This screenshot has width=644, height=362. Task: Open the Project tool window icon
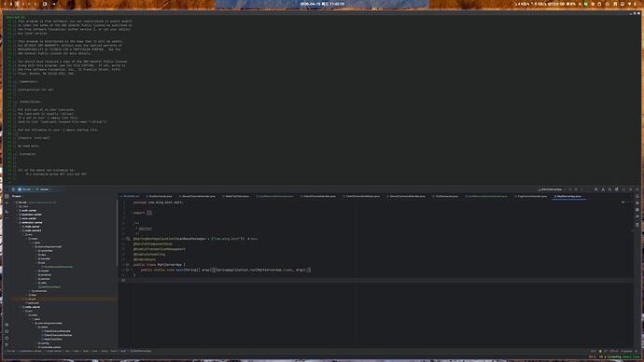(x=7, y=197)
